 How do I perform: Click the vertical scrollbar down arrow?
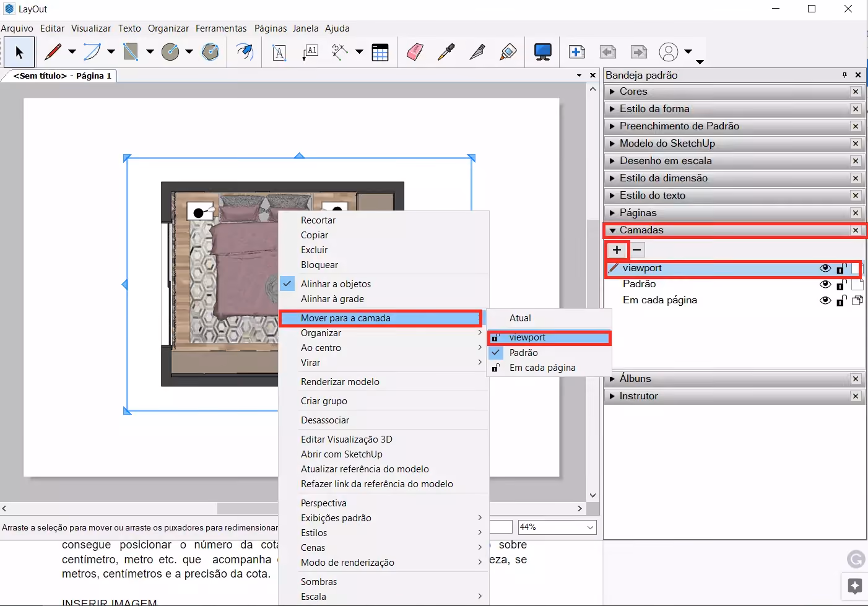(x=592, y=495)
